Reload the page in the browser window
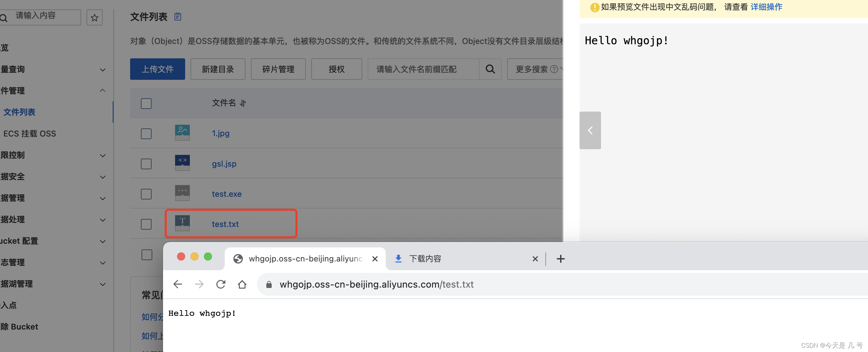Viewport: 868px width, 352px height. pyautogui.click(x=221, y=284)
